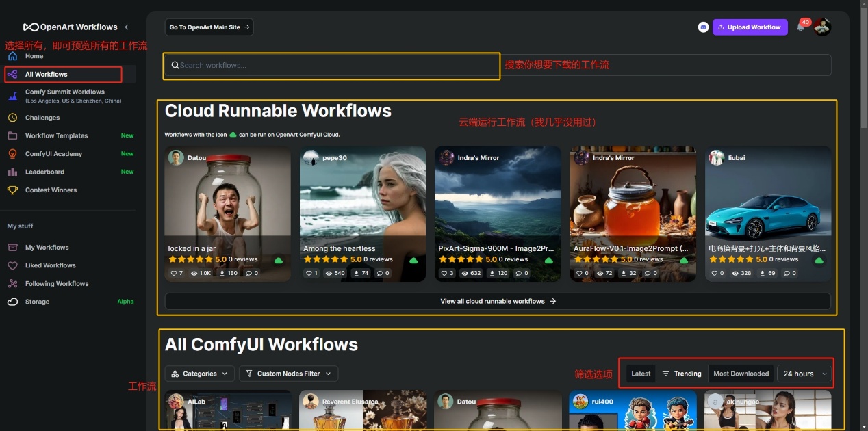Click the heart icon on 'locked in a jar'

[x=173, y=273]
